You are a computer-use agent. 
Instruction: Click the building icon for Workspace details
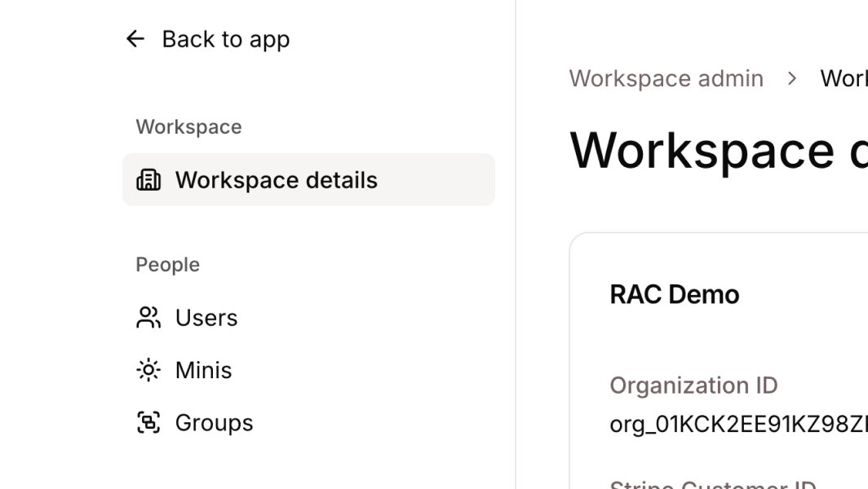148,179
